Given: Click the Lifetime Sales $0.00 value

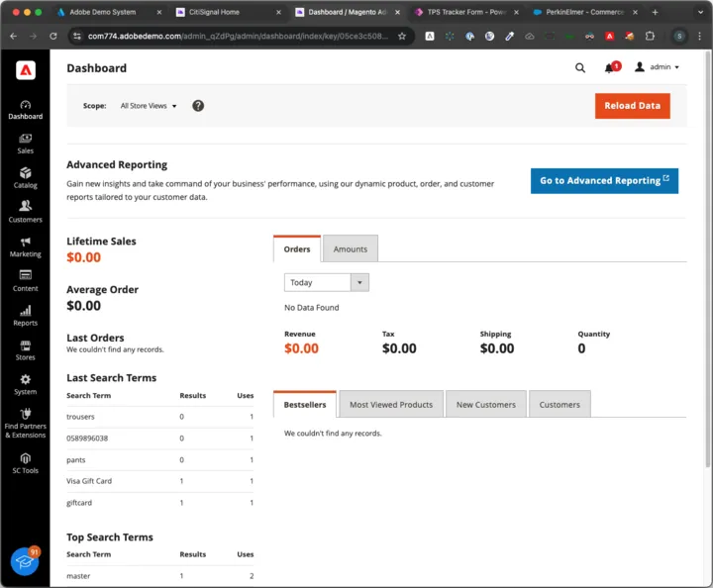Looking at the screenshot, I should 83,257.
